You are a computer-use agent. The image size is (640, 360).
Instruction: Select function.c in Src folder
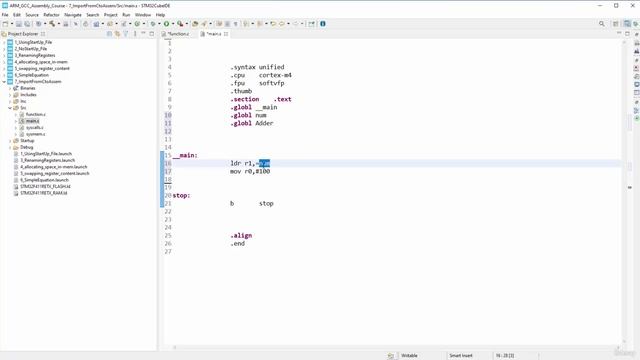(36, 114)
